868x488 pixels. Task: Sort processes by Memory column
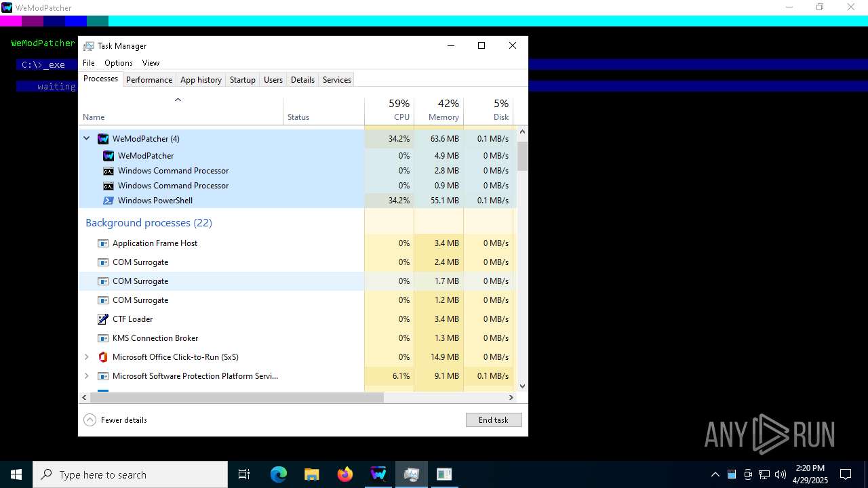click(439, 111)
